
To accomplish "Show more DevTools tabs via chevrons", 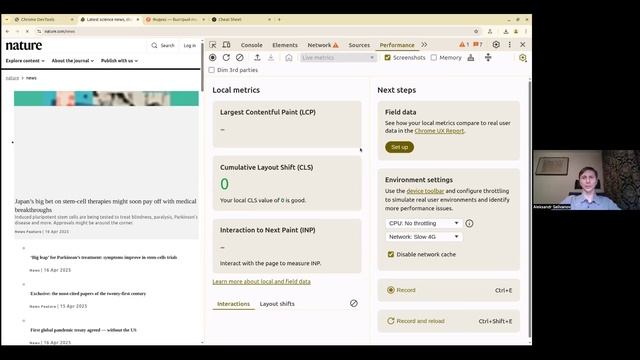I will (424, 44).
